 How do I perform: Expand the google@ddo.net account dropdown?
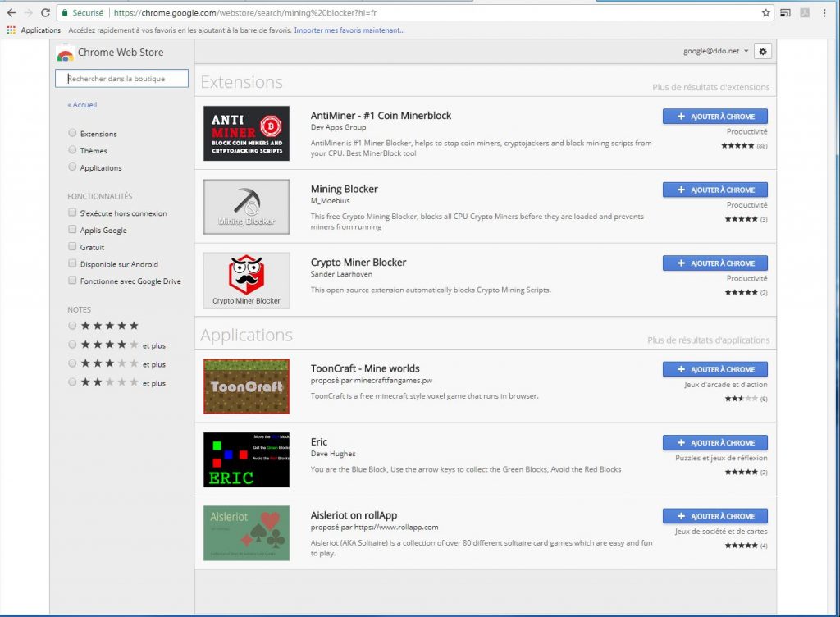(716, 52)
